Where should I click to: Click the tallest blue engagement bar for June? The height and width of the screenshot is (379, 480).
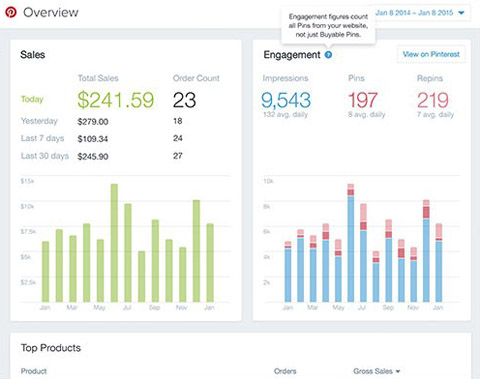click(351, 249)
